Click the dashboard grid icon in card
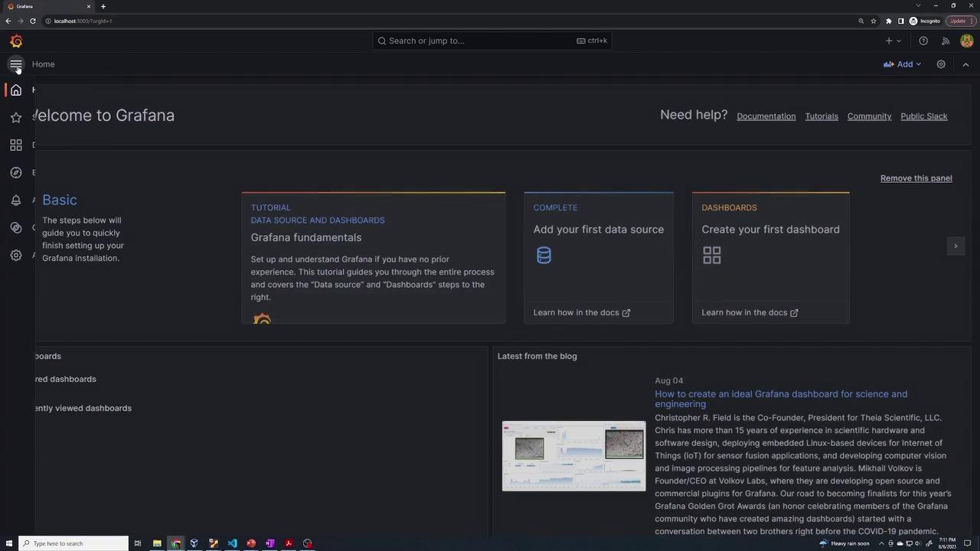Viewport: 980px width, 551px height. pyautogui.click(x=712, y=255)
